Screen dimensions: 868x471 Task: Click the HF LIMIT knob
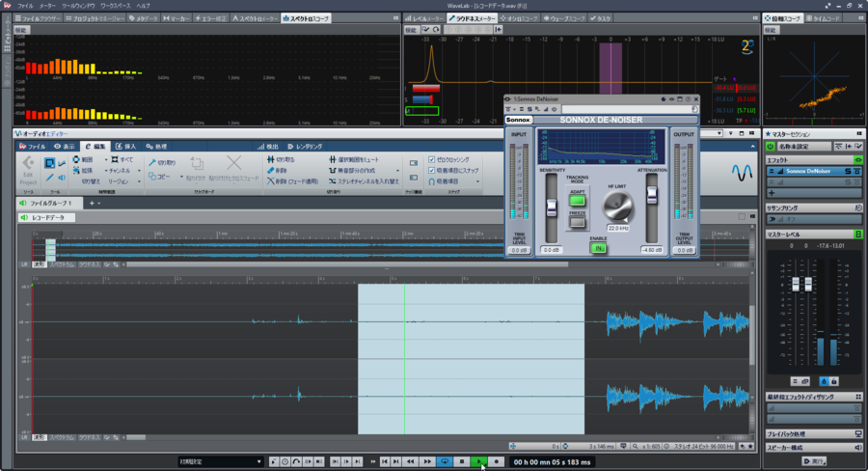pos(618,207)
